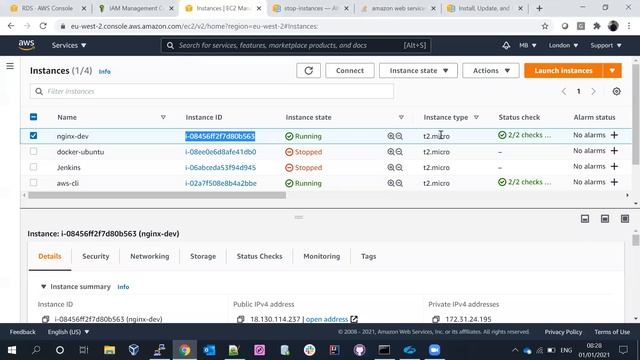Viewport: 640px width, 360px height.
Task: Switch to the Security tab
Action: click(x=96, y=256)
